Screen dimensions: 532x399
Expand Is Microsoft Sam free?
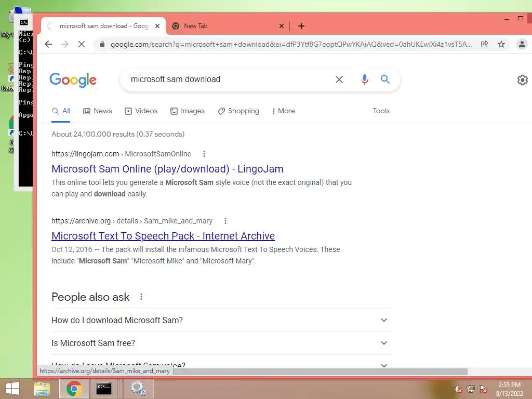[x=221, y=343]
